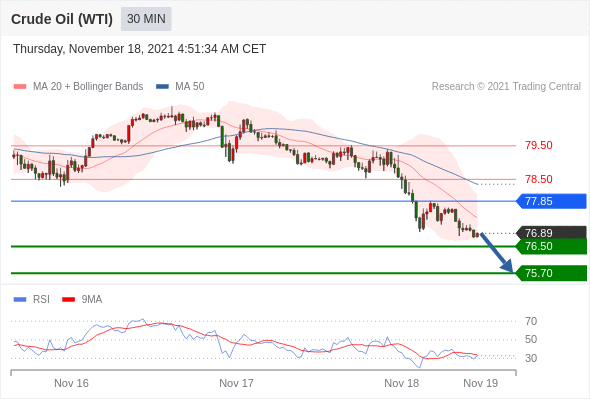Click the Nov 18 date marker
590x400 pixels.
[x=401, y=383]
